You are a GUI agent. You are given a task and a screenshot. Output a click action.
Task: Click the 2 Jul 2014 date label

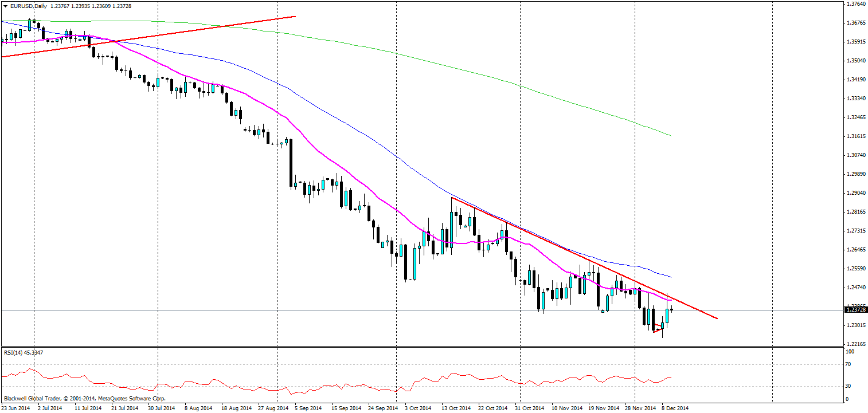click(x=50, y=408)
